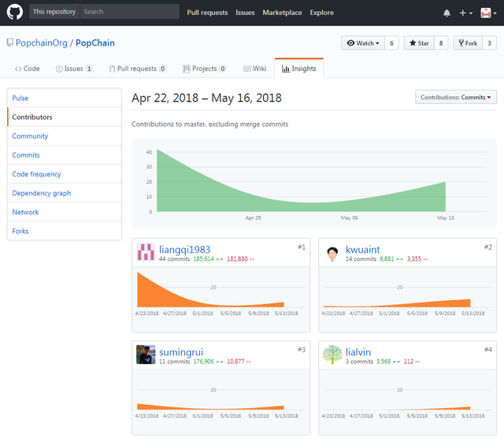This screenshot has height=439, width=504.
Task: View liangqi1983's 44 commits
Action: 174,259
